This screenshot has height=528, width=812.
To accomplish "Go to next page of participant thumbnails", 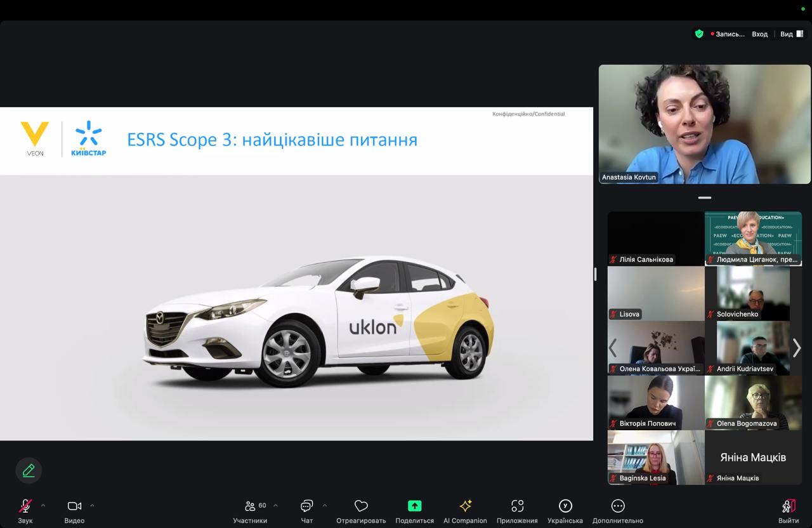I will [797, 348].
